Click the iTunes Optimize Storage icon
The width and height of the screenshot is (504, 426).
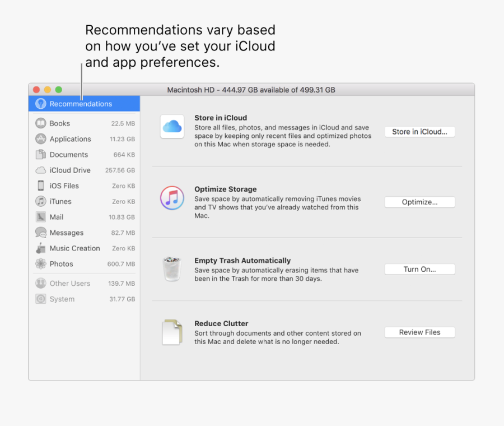(172, 198)
